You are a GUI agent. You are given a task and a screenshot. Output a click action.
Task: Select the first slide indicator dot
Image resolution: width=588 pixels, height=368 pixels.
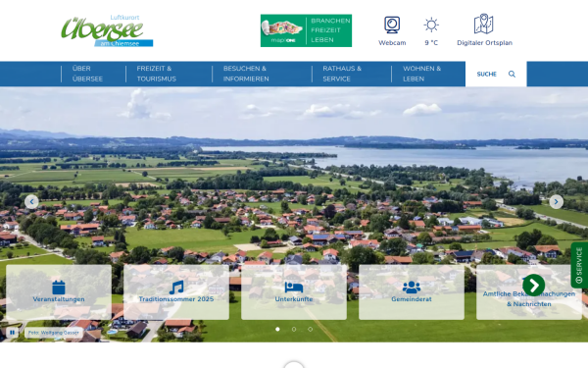click(277, 329)
